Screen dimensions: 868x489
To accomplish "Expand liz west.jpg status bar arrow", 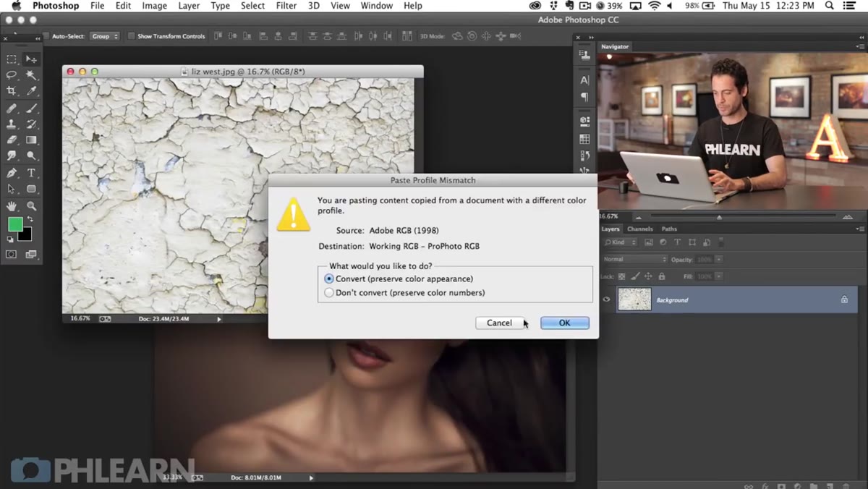I will [219, 318].
